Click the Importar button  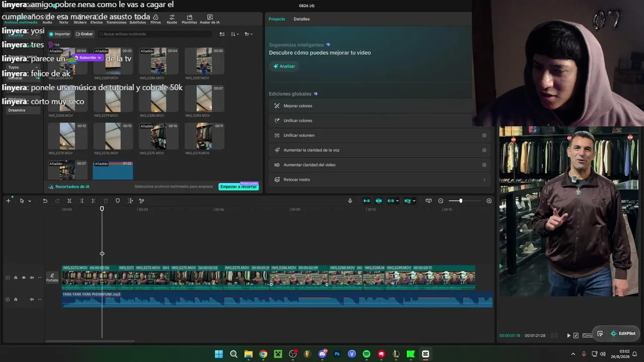click(x=60, y=34)
